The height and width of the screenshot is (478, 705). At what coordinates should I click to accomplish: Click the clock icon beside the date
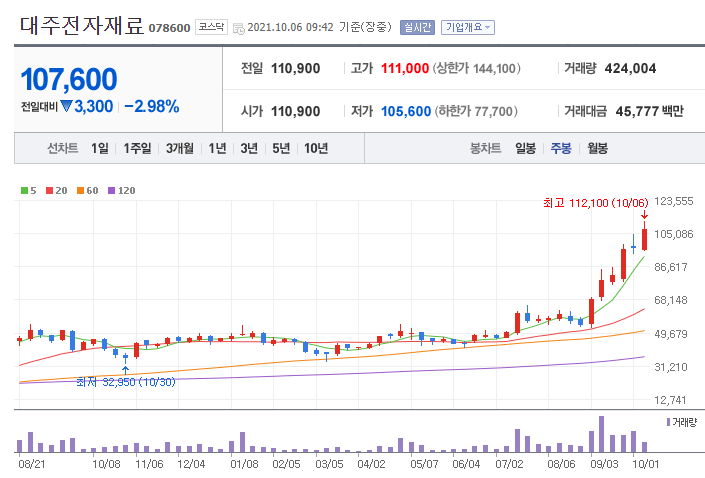click(x=239, y=28)
